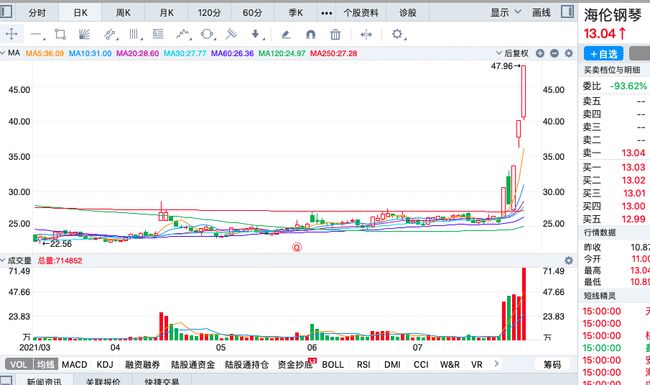Open the 后复权 adjustment dropdown
This screenshot has height=385, width=650.
512,53
